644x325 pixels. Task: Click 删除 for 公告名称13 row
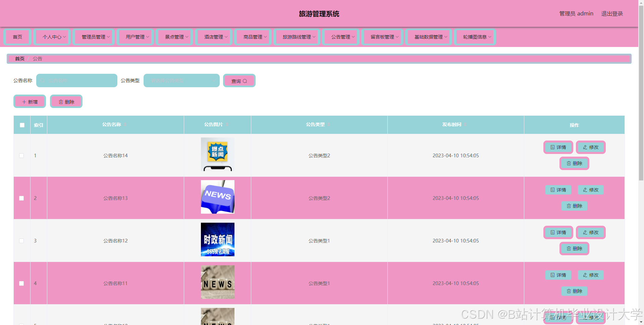[574, 206]
